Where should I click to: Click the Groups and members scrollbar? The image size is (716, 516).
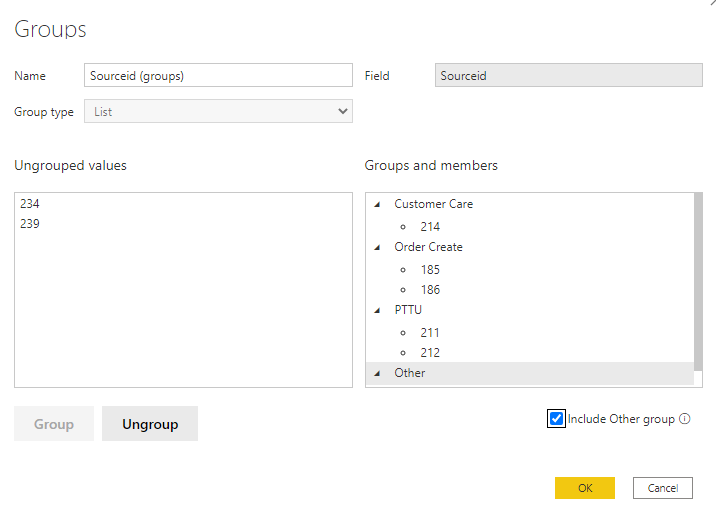(x=698, y=282)
